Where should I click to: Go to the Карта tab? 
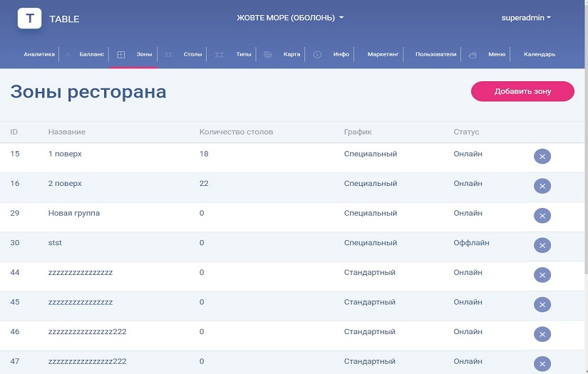[x=292, y=54]
